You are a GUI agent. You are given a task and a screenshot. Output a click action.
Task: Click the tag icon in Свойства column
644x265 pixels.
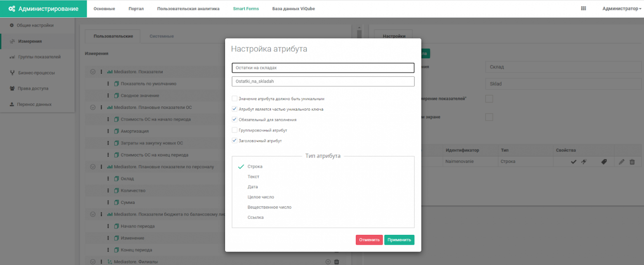point(604,162)
